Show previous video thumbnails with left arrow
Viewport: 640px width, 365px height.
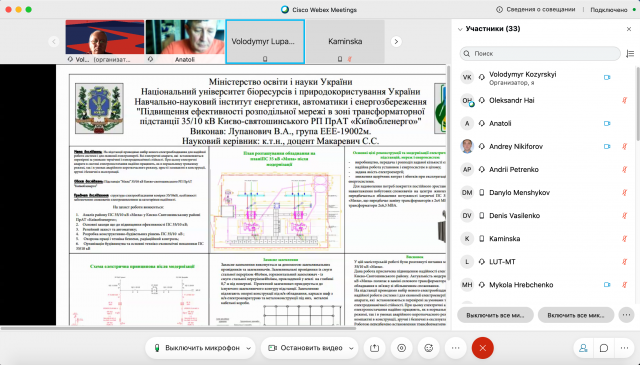[x=53, y=41]
